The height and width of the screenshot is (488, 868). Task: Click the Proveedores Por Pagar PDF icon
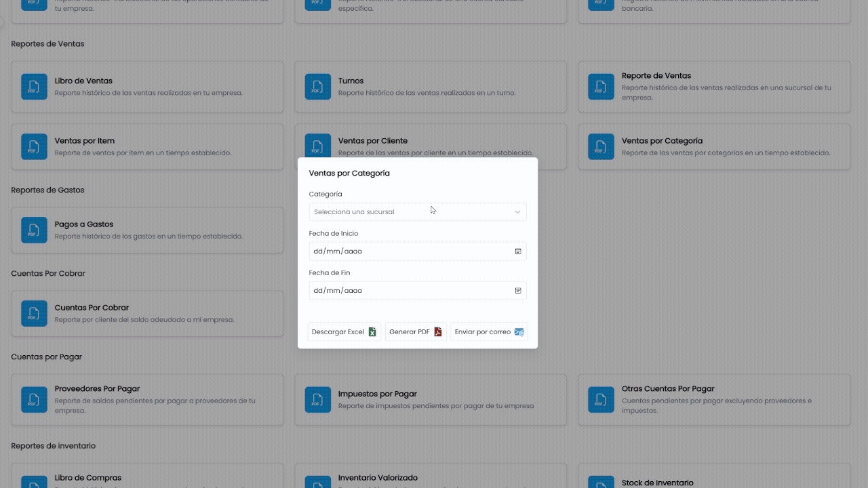click(x=34, y=400)
